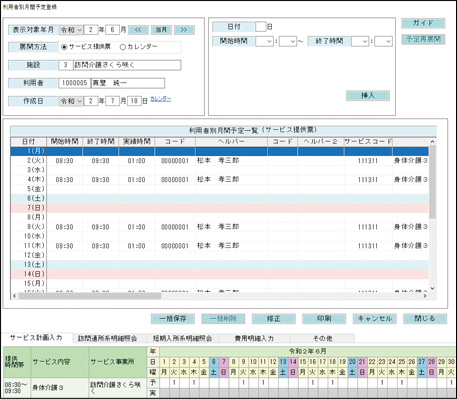Click the サービスコード column header
The height and width of the screenshot is (399, 457).
coord(368,142)
